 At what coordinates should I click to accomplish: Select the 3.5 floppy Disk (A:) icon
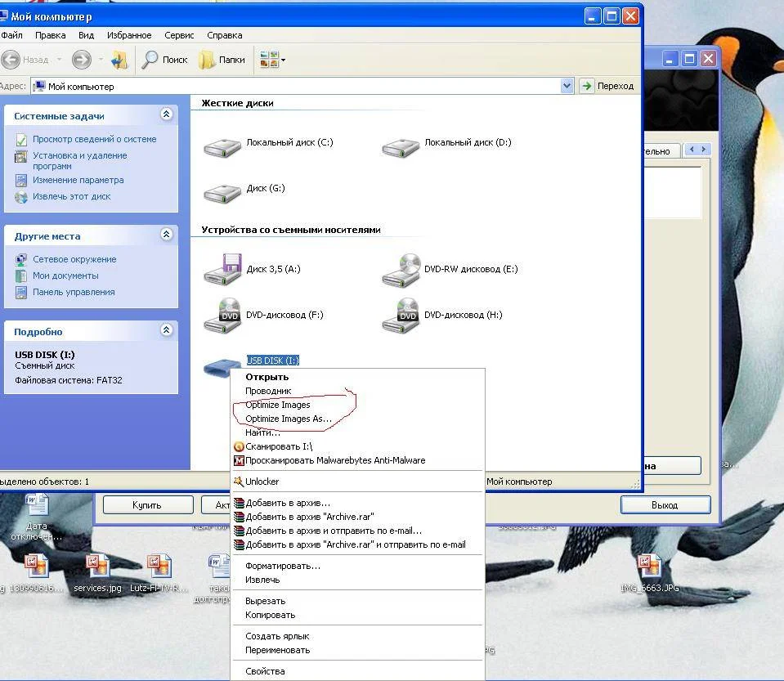222,270
